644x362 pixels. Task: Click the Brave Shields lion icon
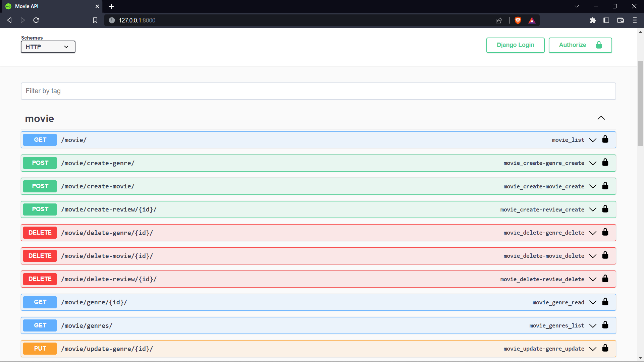(x=518, y=20)
